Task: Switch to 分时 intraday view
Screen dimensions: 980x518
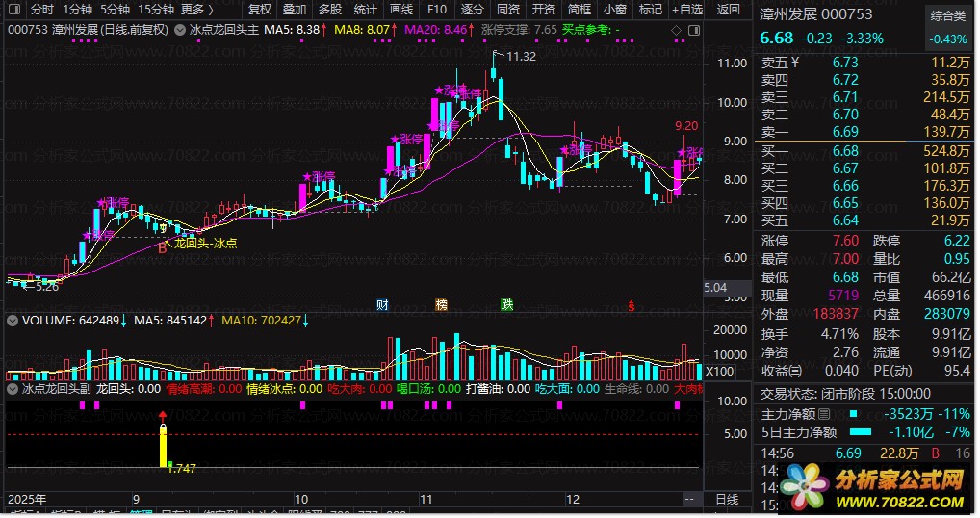Action: coord(41,10)
